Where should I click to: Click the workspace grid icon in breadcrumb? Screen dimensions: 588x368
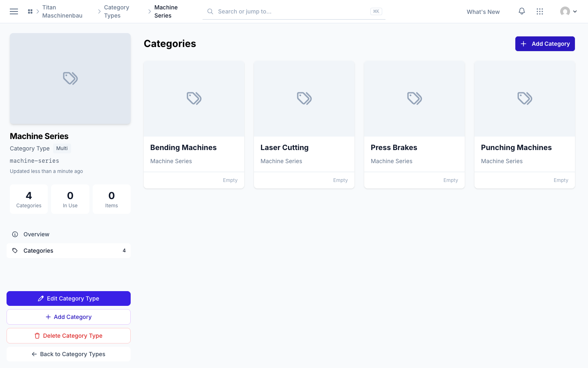pos(30,11)
